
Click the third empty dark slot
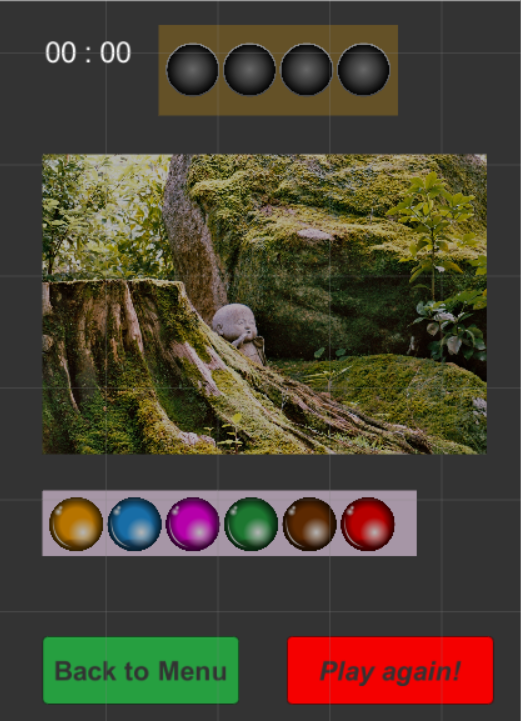[306, 69]
